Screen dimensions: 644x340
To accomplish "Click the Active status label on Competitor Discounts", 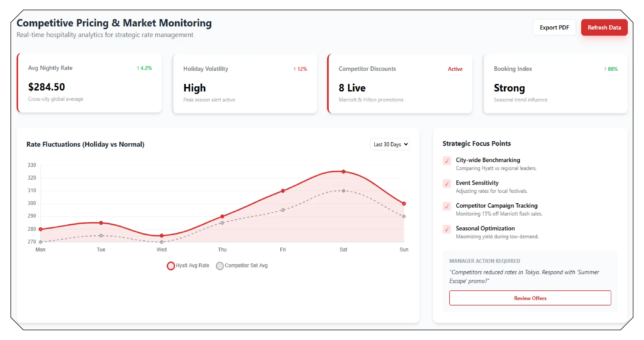I will pyautogui.click(x=455, y=69).
